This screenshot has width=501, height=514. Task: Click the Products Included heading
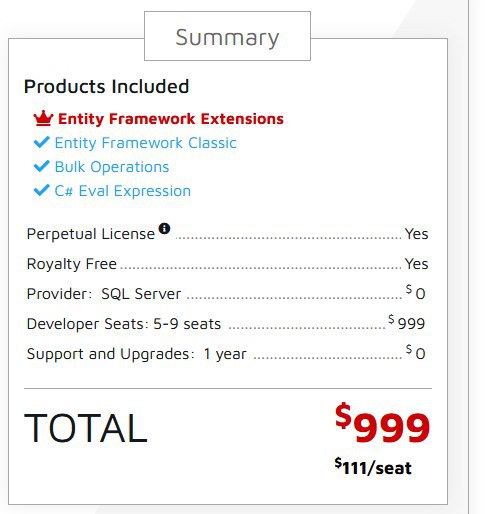point(107,86)
